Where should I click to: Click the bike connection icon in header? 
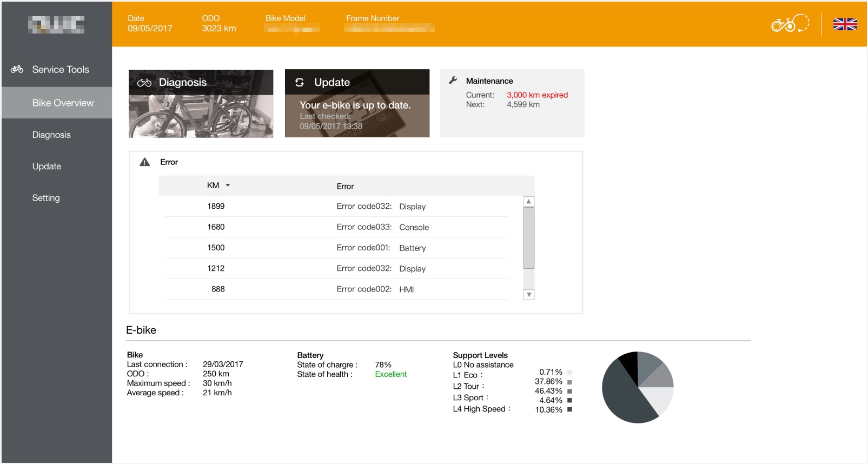click(790, 24)
